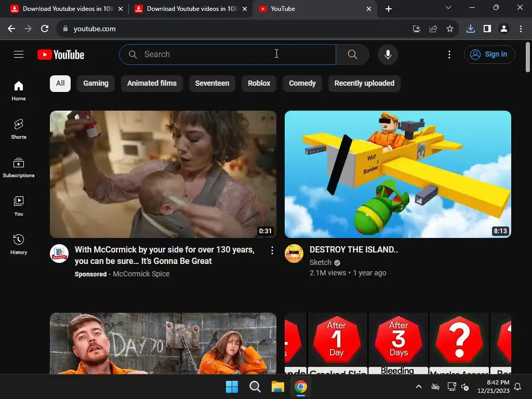This screenshot has height=399, width=532.
Task: Focus the YouTube search field
Action: [x=228, y=54]
